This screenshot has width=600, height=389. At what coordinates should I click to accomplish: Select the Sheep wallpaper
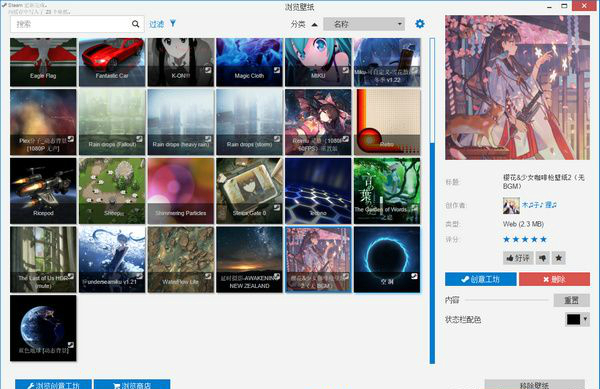(x=112, y=191)
